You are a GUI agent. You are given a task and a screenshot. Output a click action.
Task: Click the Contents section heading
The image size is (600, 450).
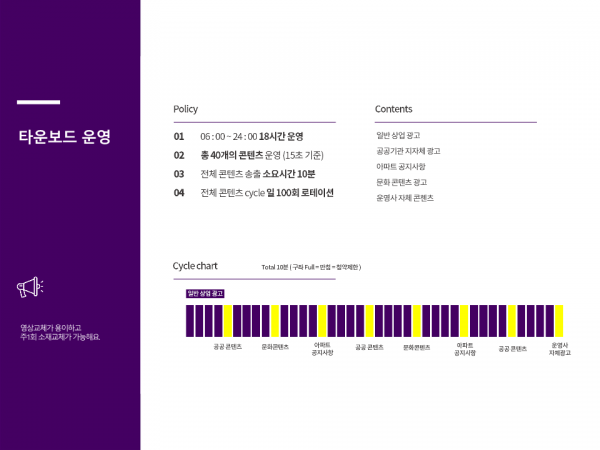(393, 109)
